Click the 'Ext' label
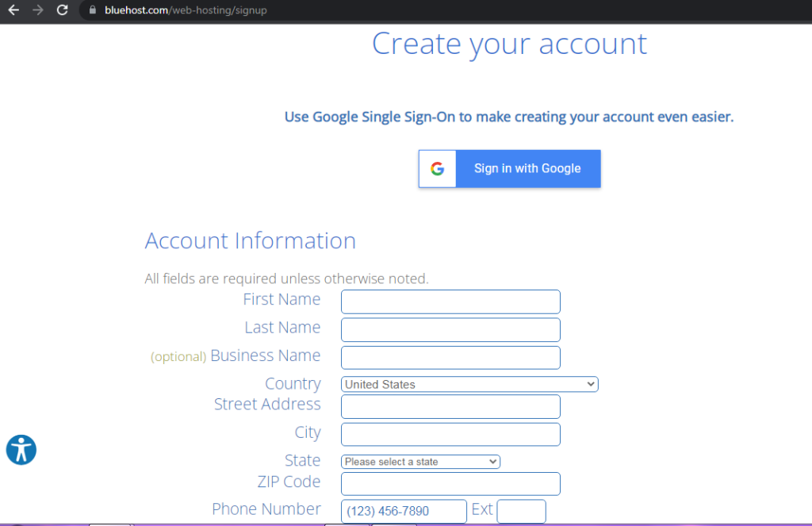The width and height of the screenshot is (812, 526). pos(481,509)
